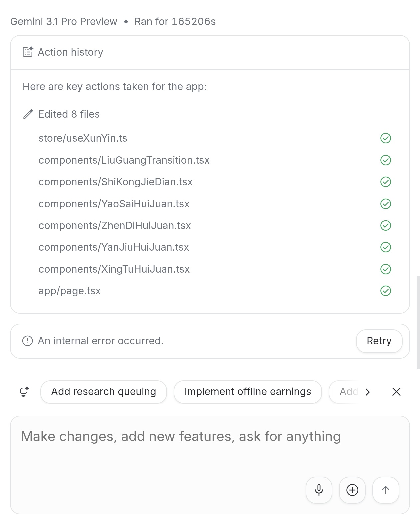
Task: Click the pencil icon beside Edited 8 files
Action: click(28, 114)
